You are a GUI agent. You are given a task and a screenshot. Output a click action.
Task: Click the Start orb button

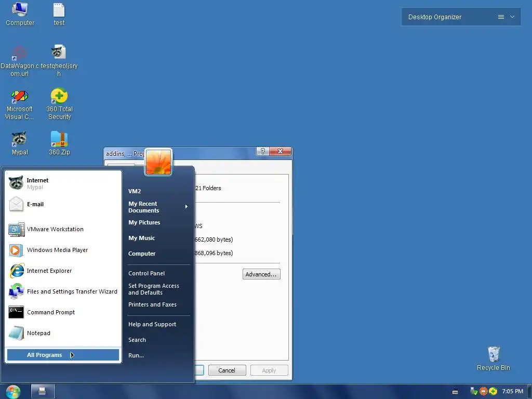(13, 392)
